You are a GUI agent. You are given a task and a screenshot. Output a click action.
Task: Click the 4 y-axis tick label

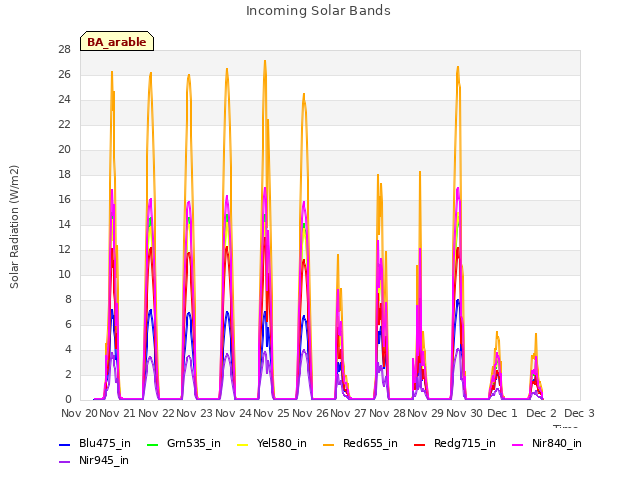[x=68, y=349]
